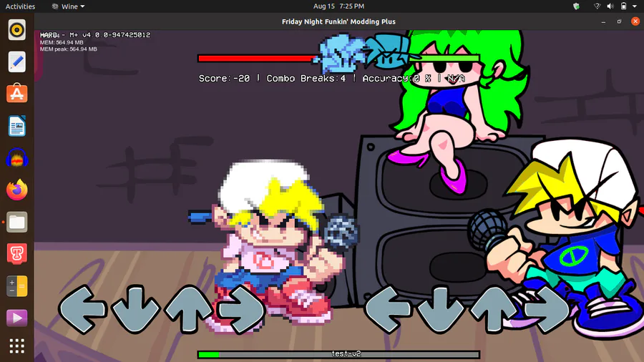Open the Files manager dock icon
Image resolution: width=644 pixels, height=362 pixels.
point(17,222)
